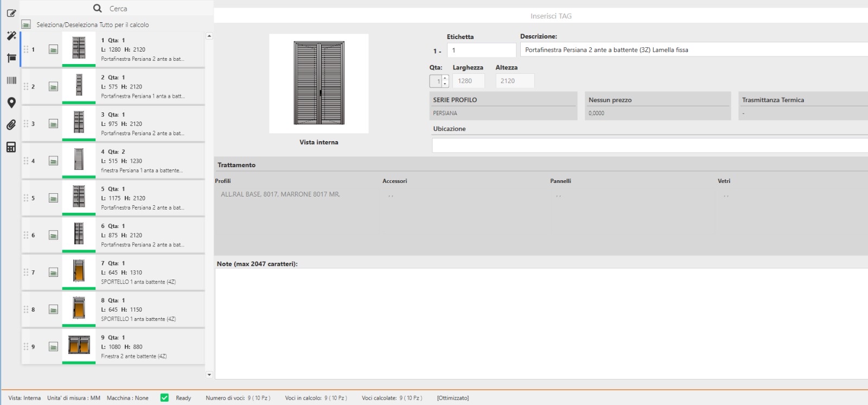
Task: Toggle calculation checkbox for item 8
Action: (x=53, y=309)
